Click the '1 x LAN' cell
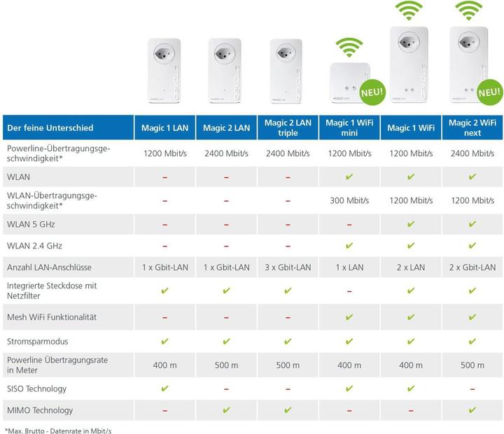Viewport: 504px width, 434px height. [x=349, y=267]
